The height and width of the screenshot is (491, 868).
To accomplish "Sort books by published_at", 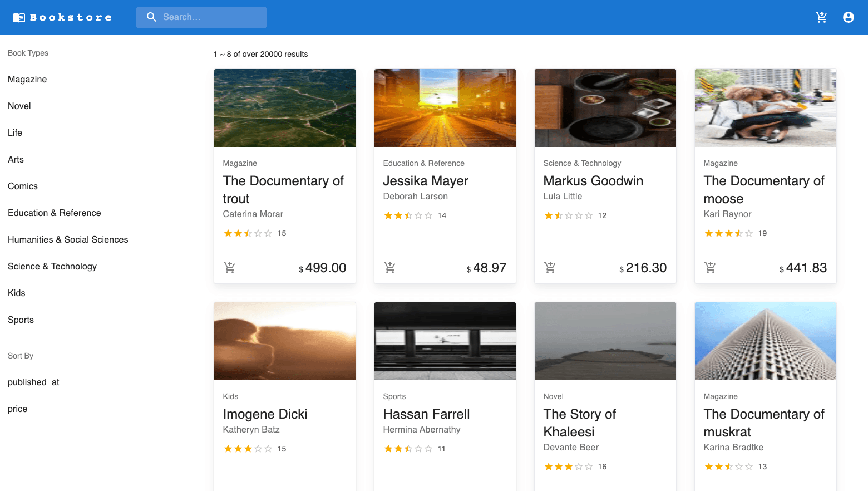I will pyautogui.click(x=33, y=382).
